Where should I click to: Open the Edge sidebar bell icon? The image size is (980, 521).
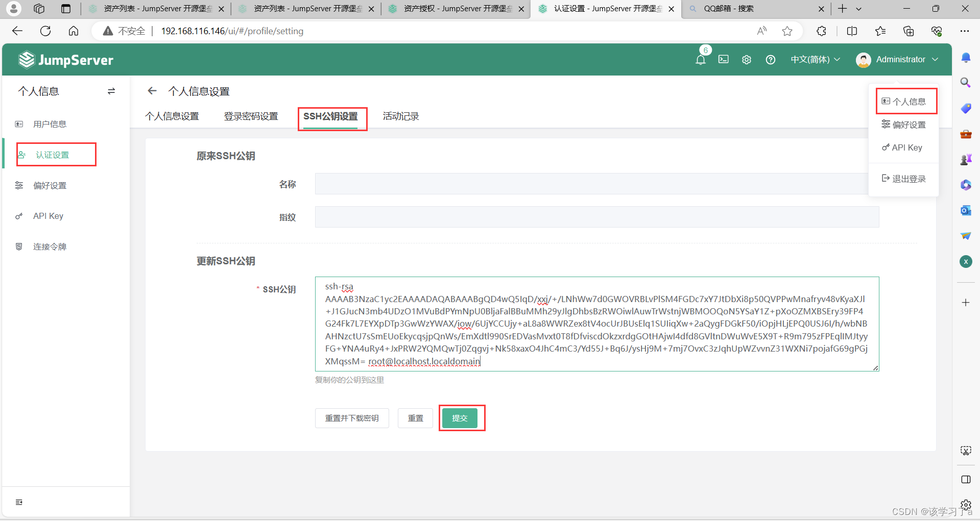(966, 58)
